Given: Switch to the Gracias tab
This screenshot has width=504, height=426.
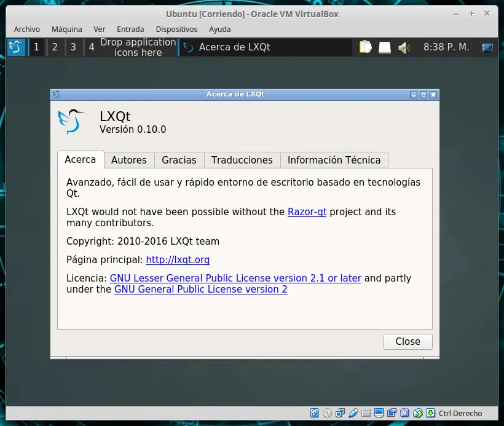Looking at the screenshot, I should [x=179, y=160].
